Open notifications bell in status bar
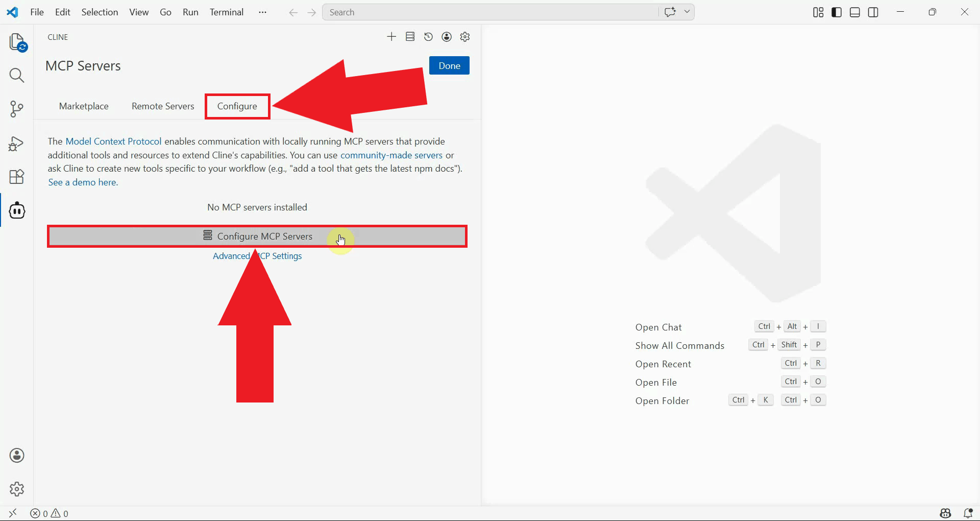Image resolution: width=980 pixels, height=521 pixels. 968,513
